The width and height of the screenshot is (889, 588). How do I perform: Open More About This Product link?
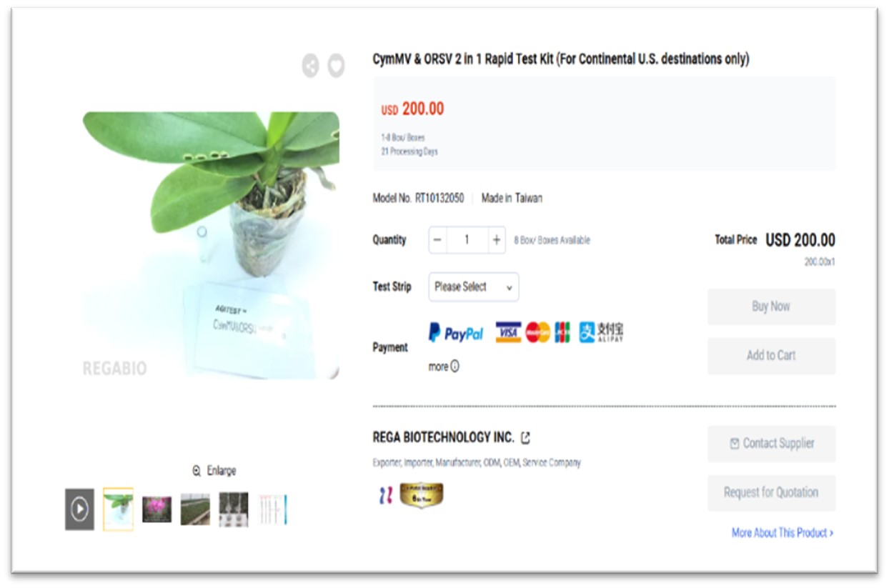coord(783,533)
